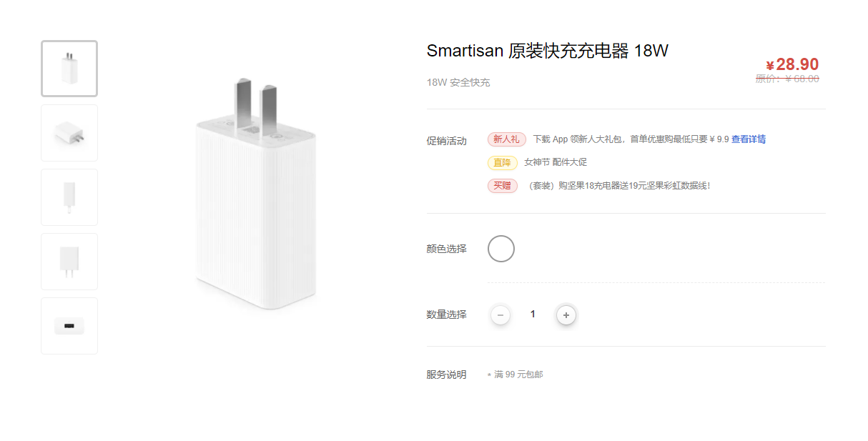Click the crossed-out 原价 ¥68.00
868x441 pixels.
[x=787, y=79]
